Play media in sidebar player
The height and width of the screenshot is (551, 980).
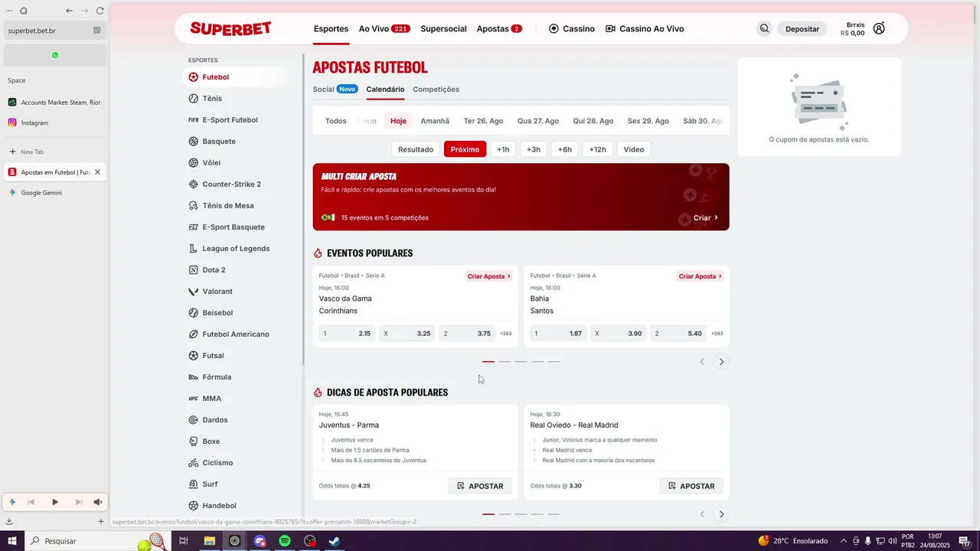pyautogui.click(x=55, y=502)
